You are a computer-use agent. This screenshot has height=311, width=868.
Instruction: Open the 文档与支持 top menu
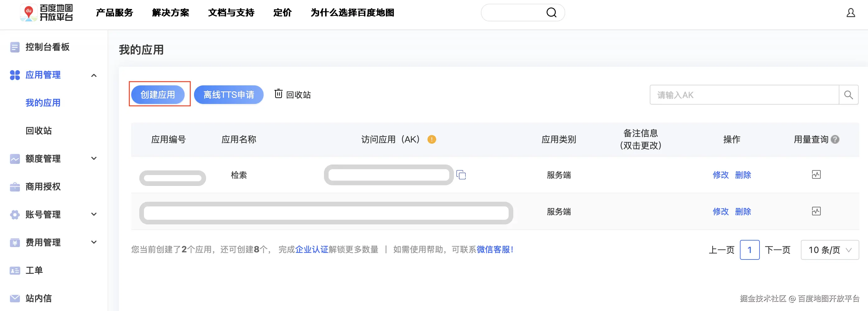click(231, 13)
